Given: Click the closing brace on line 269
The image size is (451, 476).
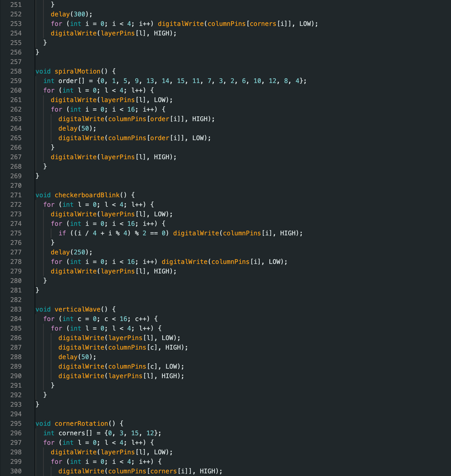Looking at the screenshot, I should [37, 176].
